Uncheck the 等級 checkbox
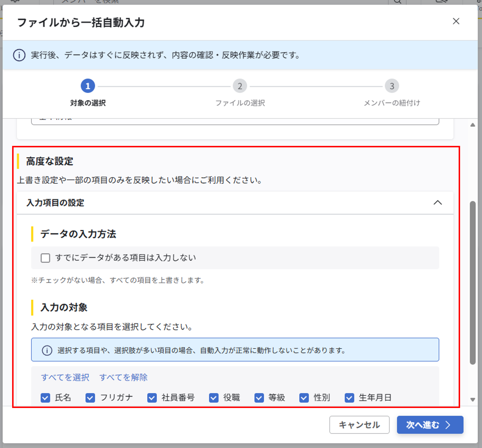 tap(259, 398)
